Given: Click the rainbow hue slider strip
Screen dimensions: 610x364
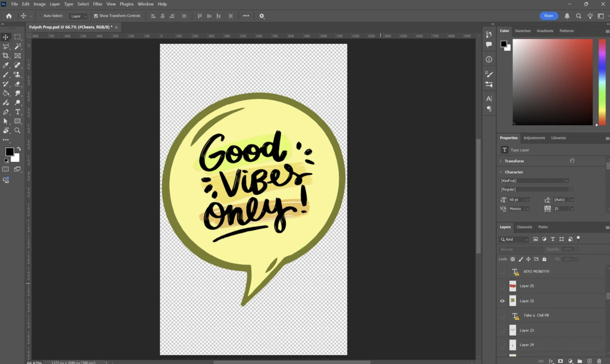Looking at the screenshot, I should (602, 82).
